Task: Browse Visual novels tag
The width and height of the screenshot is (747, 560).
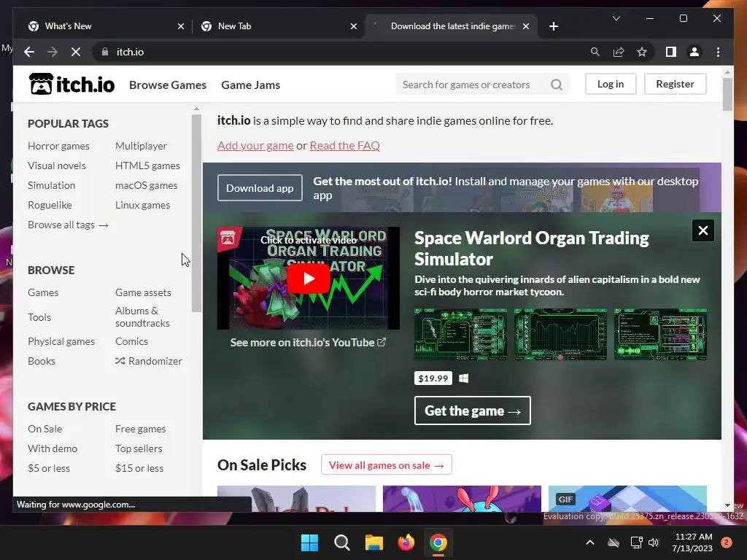Action: [x=57, y=166]
